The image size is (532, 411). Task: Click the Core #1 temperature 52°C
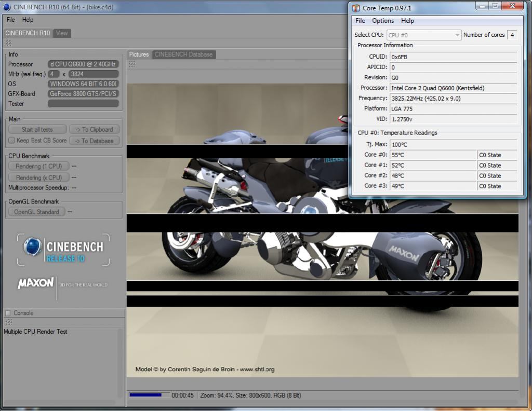433,165
